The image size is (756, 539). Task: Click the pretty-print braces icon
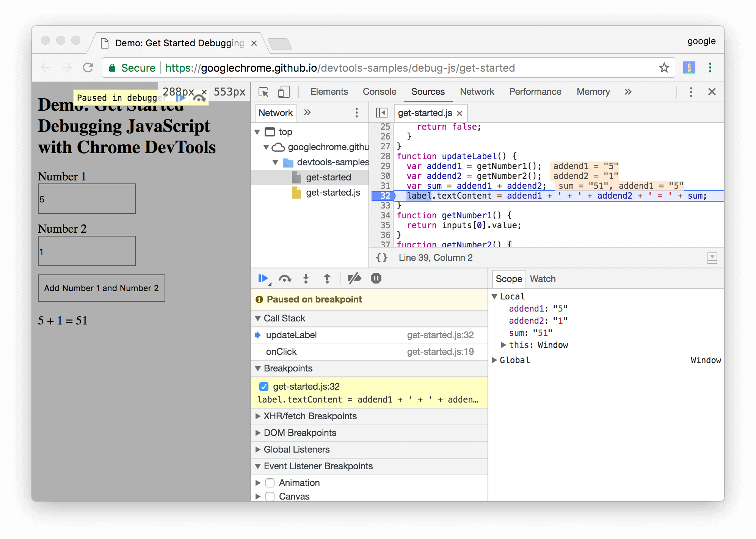click(382, 257)
